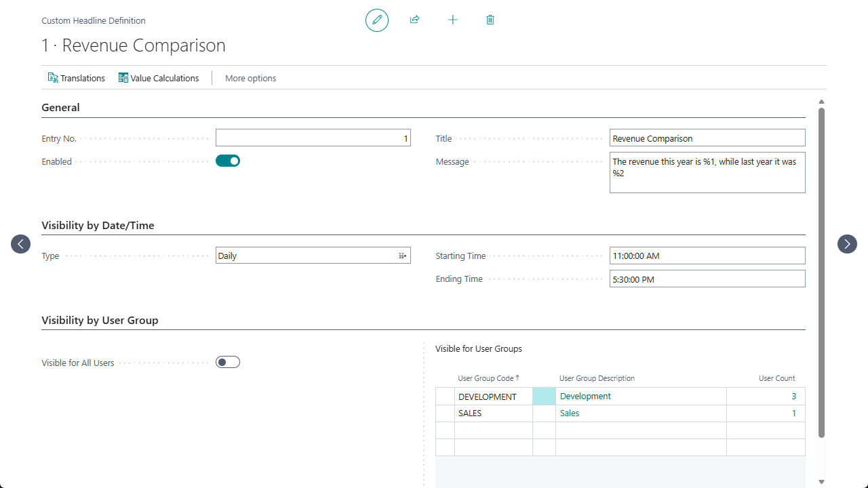Open Value Calculations action
This screenshot has height=488, width=868.
(x=159, y=78)
